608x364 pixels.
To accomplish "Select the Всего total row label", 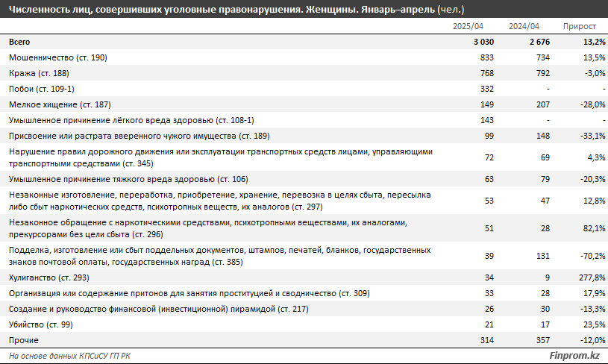I will (19, 42).
